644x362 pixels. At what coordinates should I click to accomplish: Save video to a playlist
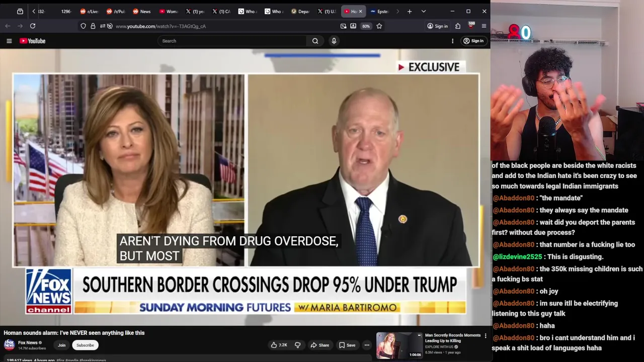347,345
